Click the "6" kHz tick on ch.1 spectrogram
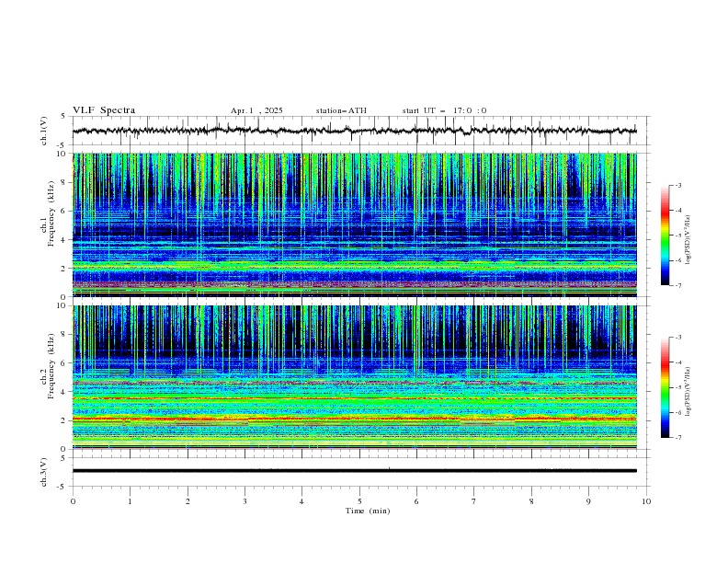 pos(64,212)
